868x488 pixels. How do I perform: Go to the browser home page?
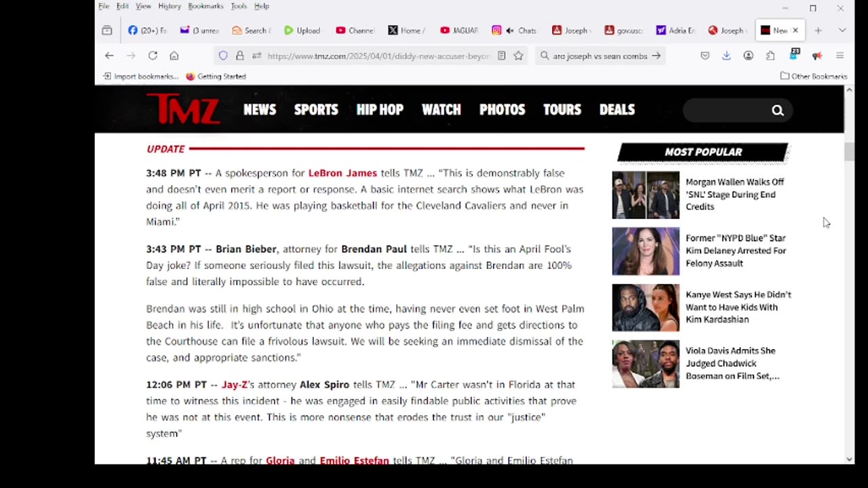174,56
